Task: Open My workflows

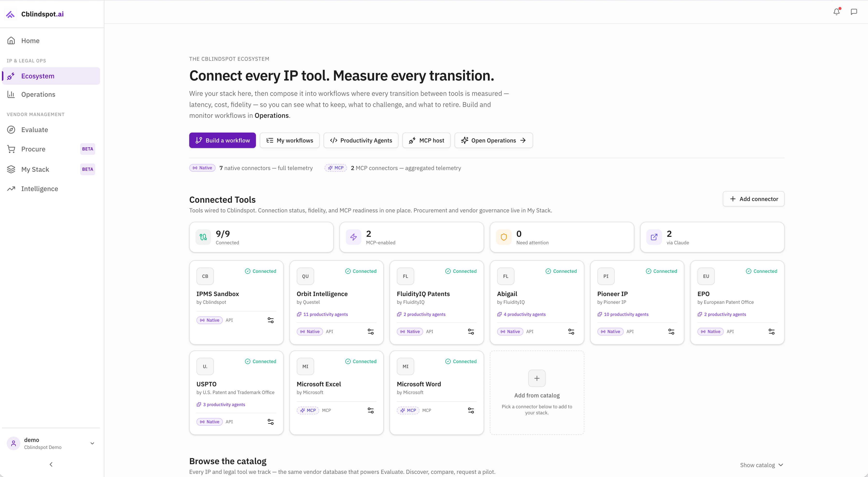Action: pyautogui.click(x=289, y=140)
